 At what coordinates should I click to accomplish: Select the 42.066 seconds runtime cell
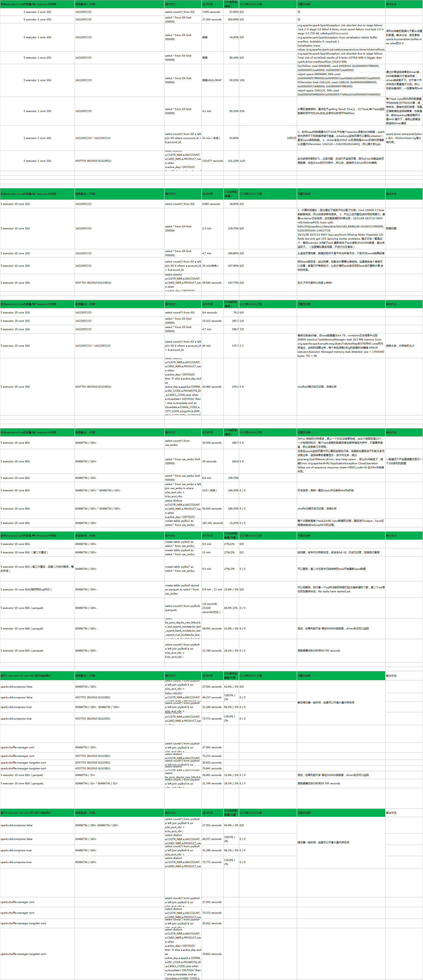pyautogui.click(x=212, y=387)
